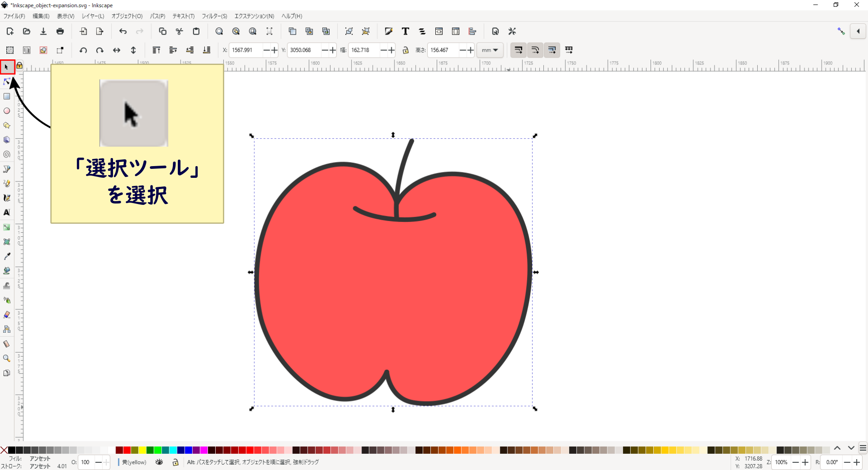Pick the Star and polygon tool
The height and width of the screenshot is (470, 868).
pos(7,125)
